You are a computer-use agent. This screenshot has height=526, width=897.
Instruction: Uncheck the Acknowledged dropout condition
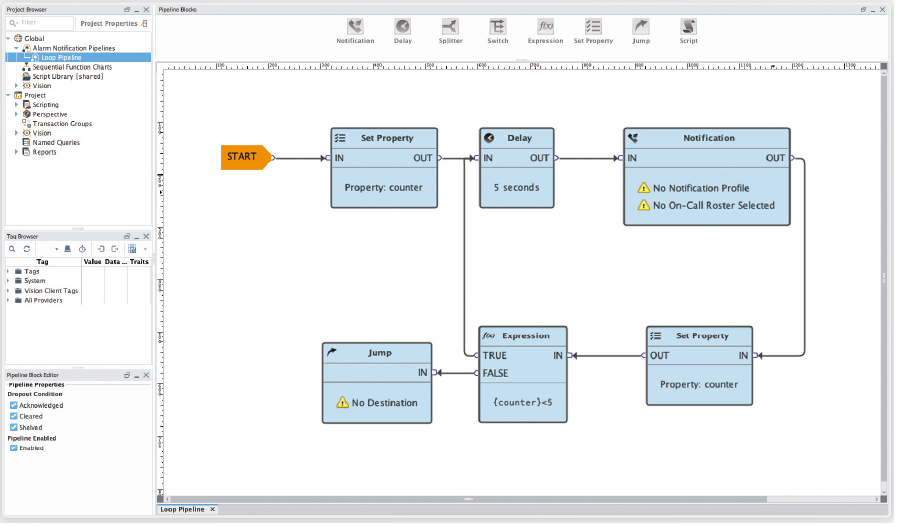pos(14,406)
